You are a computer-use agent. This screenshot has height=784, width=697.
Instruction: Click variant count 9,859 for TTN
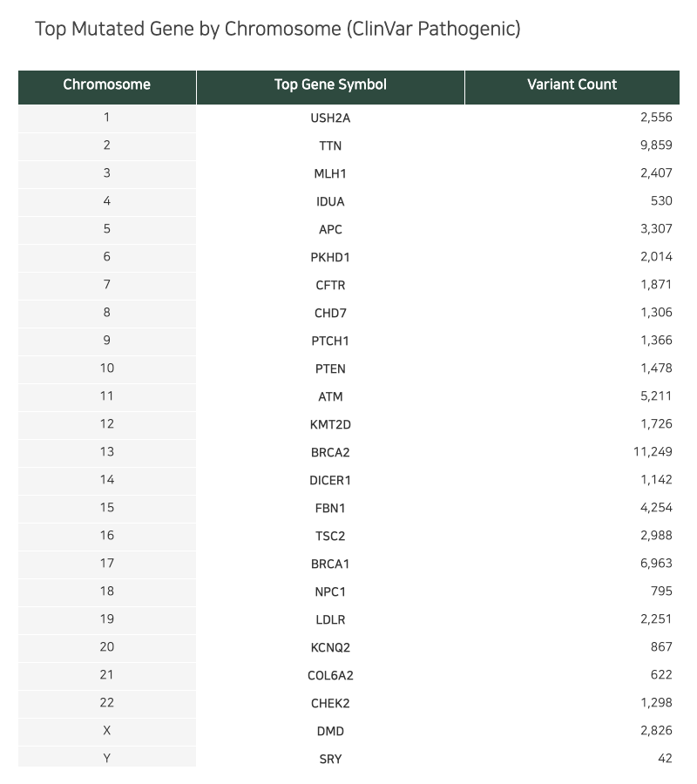(x=656, y=145)
